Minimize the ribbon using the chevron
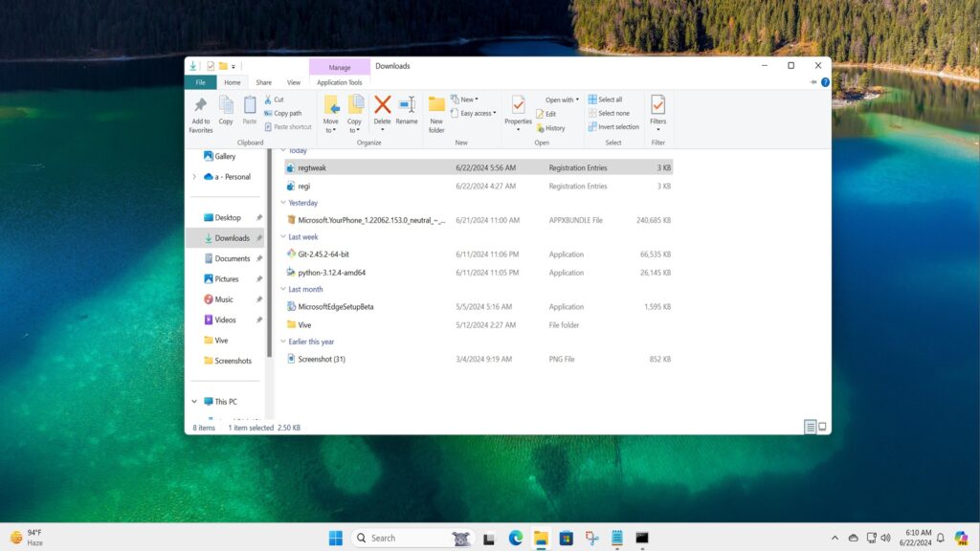The width and height of the screenshot is (980, 551). (812, 81)
